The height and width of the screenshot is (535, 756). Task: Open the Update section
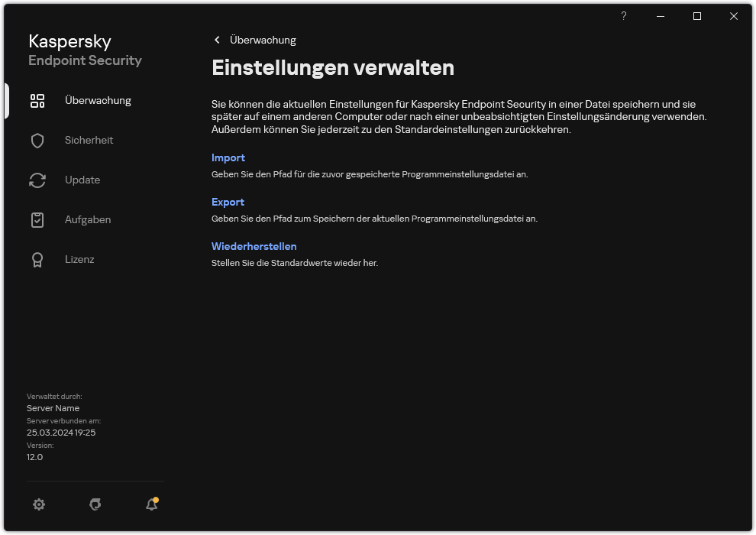82,180
